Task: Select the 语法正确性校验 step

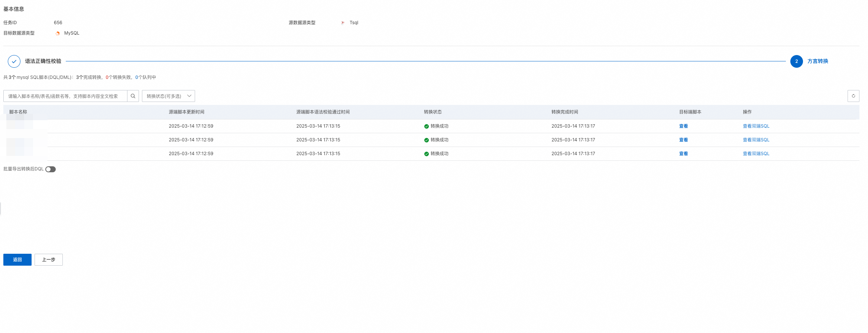Action: [x=43, y=61]
